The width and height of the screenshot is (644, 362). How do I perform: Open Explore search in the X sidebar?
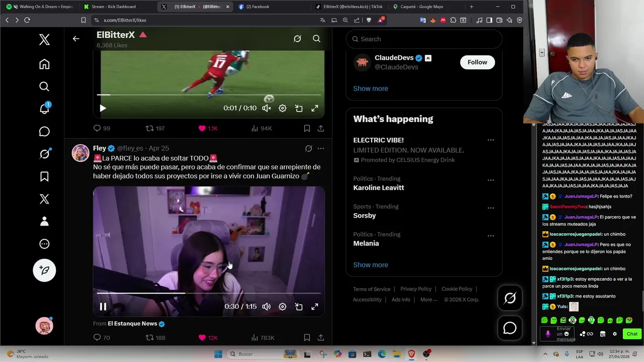click(x=44, y=86)
